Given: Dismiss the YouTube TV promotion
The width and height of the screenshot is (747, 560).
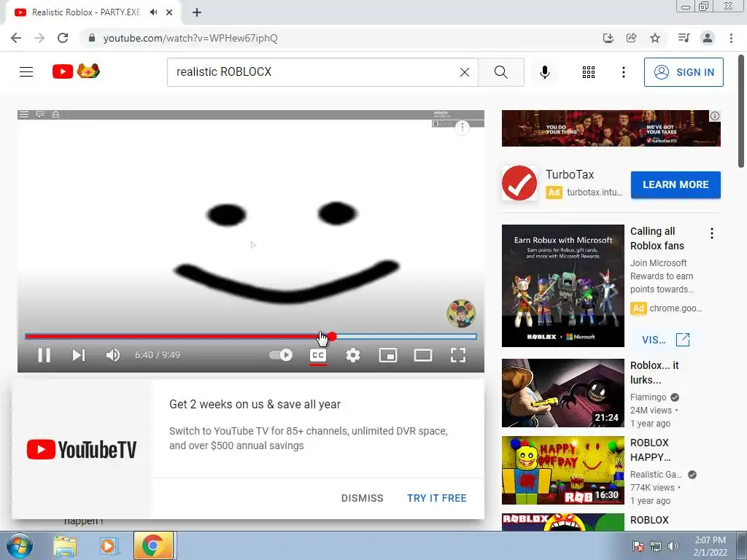Looking at the screenshot, I should (x=362, y=498).
